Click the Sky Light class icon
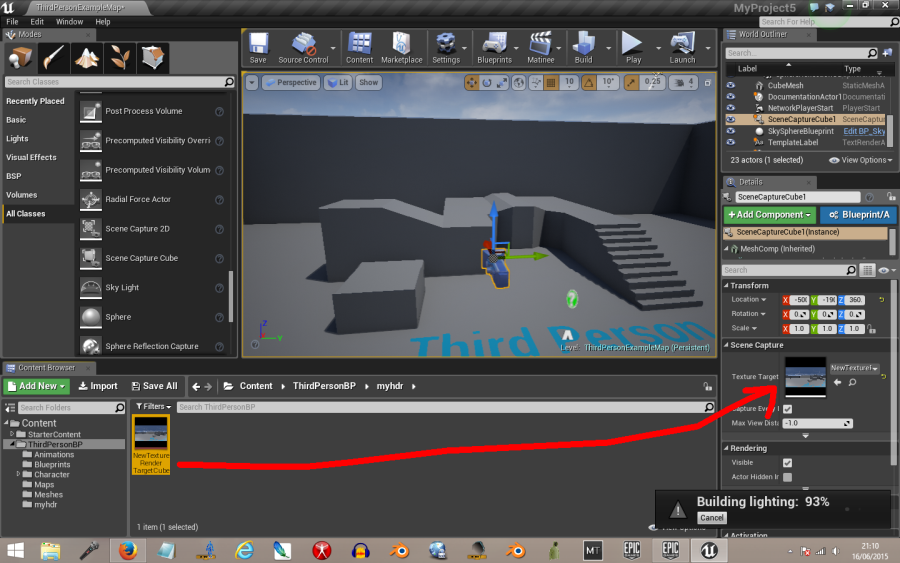 91,288
